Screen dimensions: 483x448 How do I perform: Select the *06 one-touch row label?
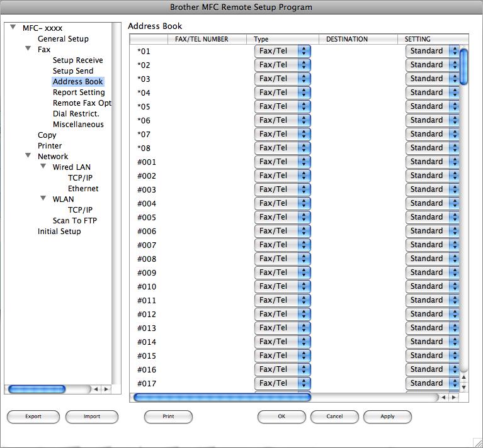[x=144, y=121]
